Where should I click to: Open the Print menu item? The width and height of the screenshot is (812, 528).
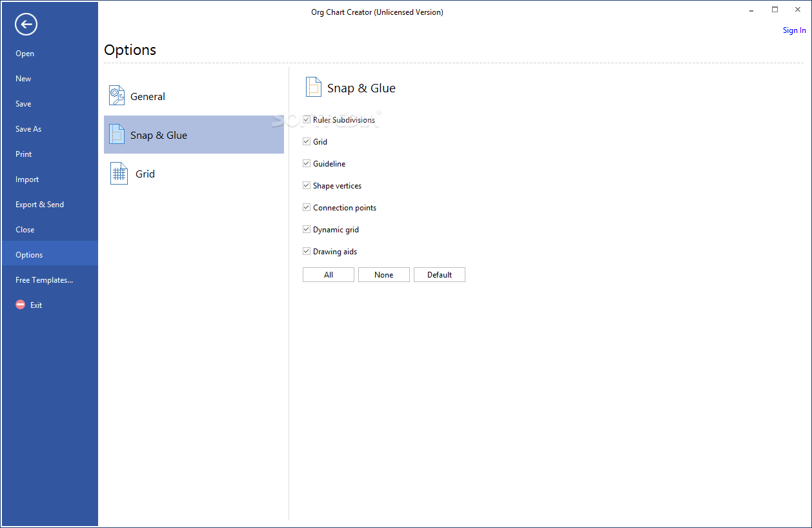click(50, 154)
